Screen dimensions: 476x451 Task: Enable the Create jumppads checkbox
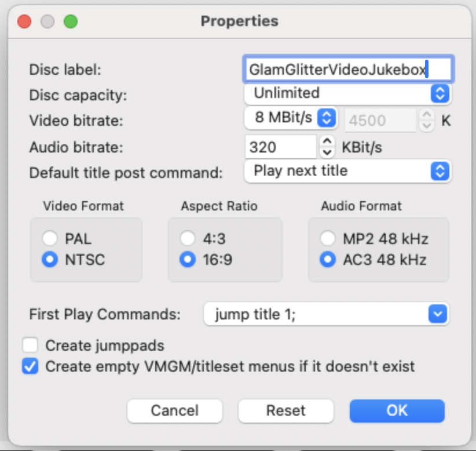coord(30,345)
